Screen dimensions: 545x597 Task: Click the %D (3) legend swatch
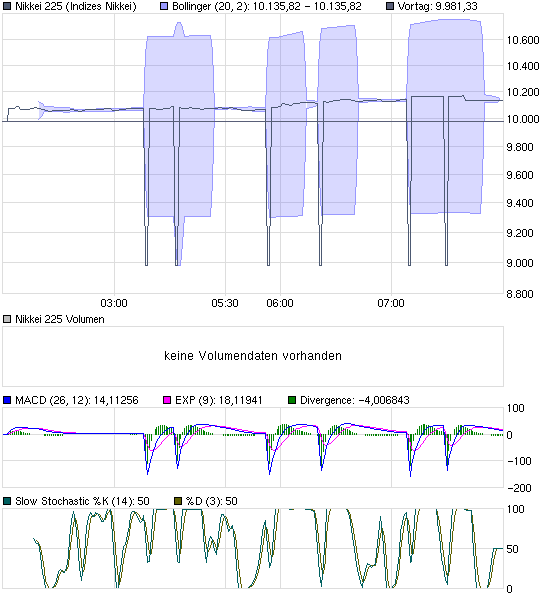178,501
